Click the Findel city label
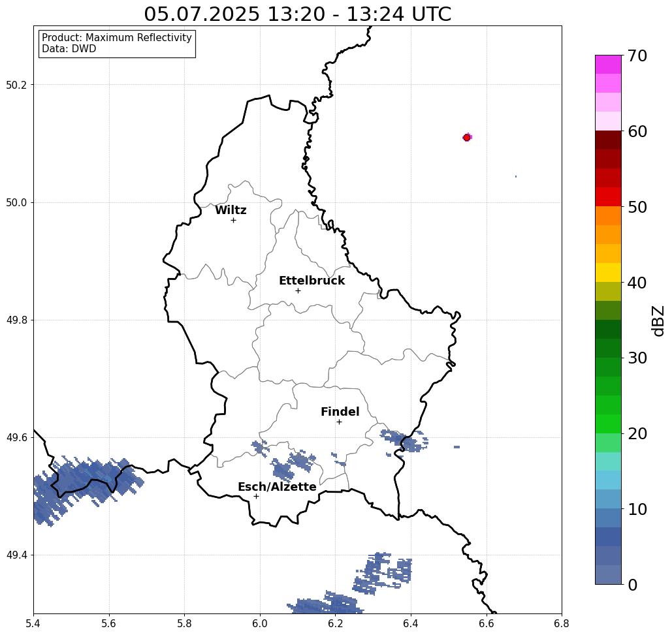The image size is (672, 635). [x=340, y=412]
